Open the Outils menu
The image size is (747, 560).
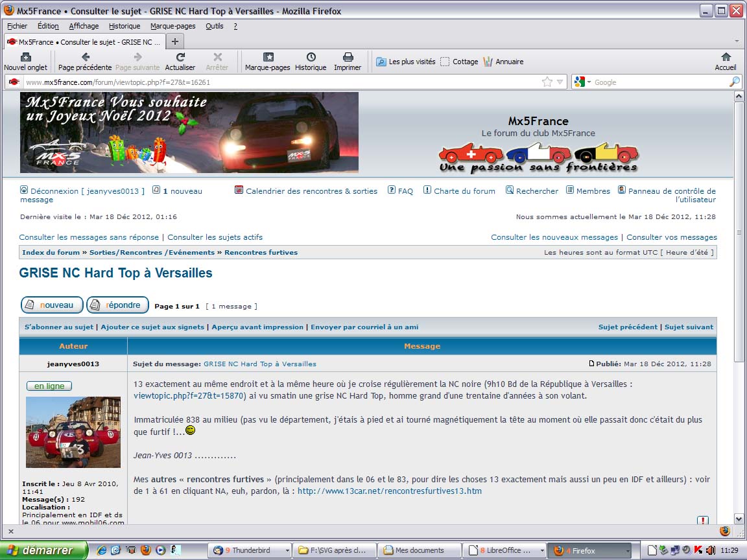(x=215, y=26)
